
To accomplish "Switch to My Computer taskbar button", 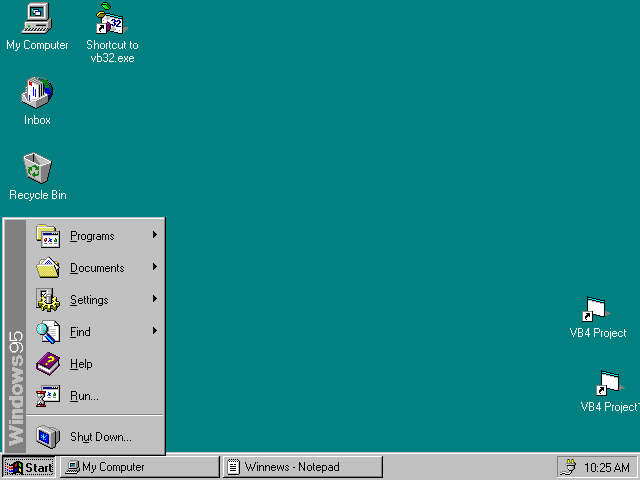I will (x=139, y=467).
